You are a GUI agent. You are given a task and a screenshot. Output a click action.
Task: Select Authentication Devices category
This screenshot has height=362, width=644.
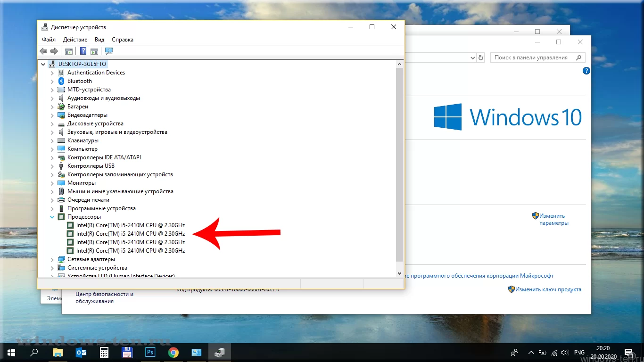point(96,73)
